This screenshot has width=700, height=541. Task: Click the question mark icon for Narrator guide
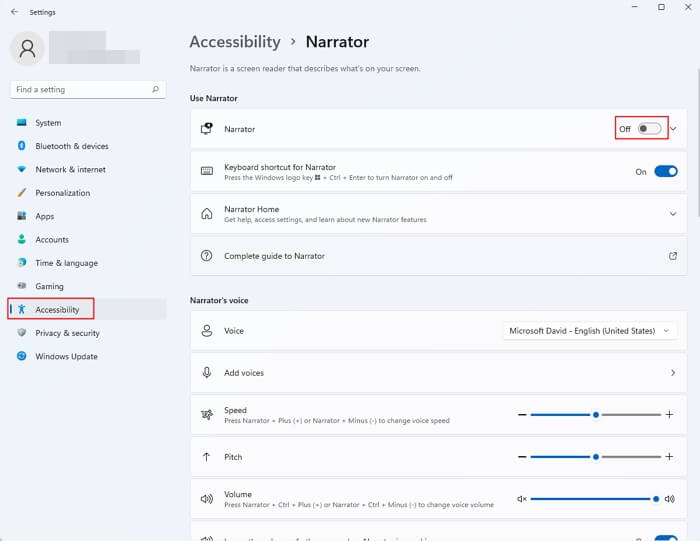click(207, 256)
